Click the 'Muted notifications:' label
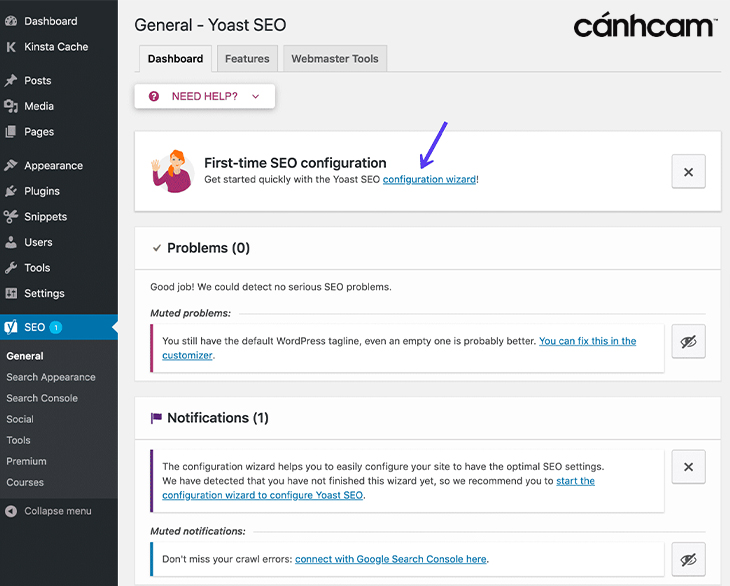The image size is (730, 586). 198,531
